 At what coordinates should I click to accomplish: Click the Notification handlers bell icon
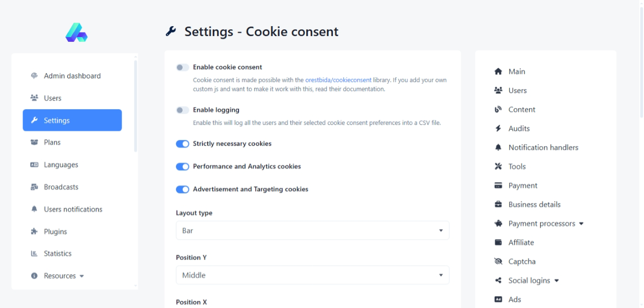pyautogui.click(x=498, y=148)
